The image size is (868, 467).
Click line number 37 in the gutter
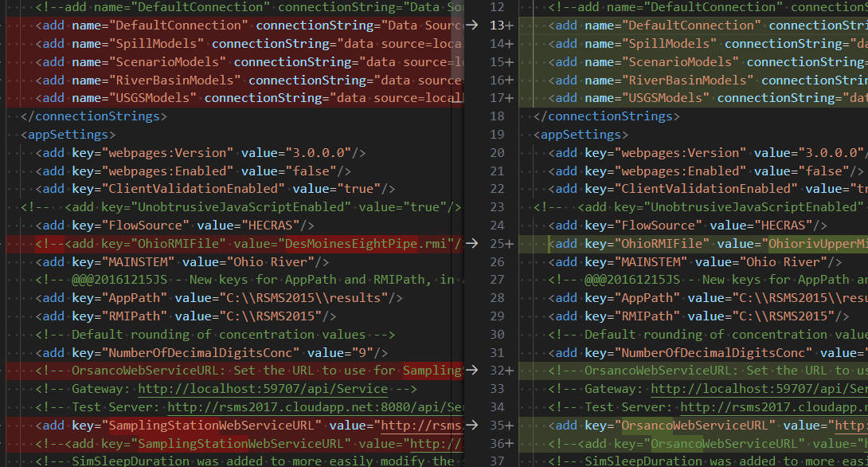497,461
